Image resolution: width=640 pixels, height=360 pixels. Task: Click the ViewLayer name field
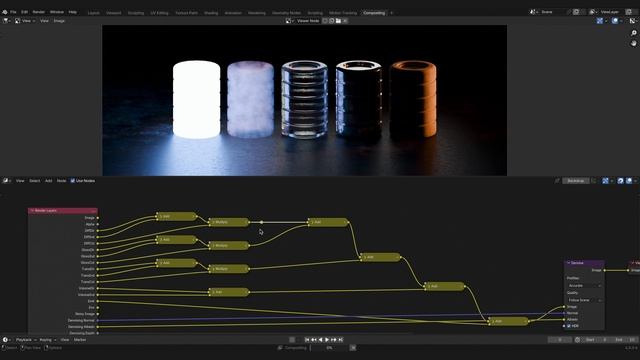point(611,12)
